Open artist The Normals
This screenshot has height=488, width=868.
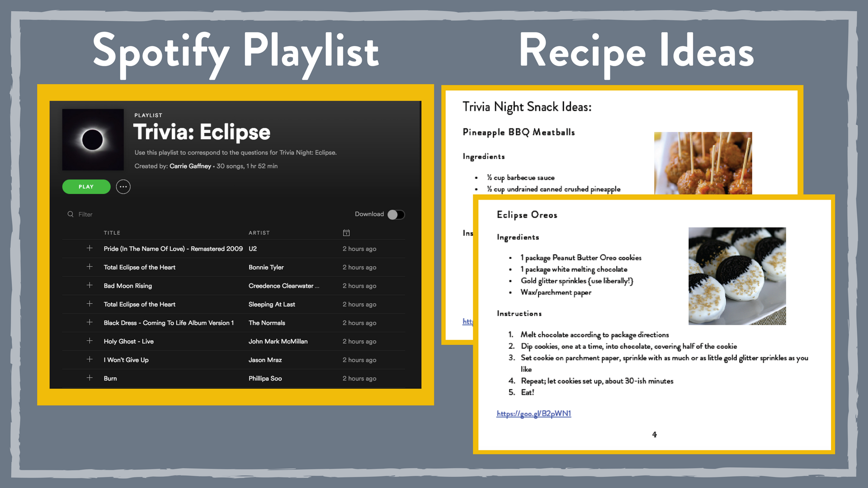267,323
